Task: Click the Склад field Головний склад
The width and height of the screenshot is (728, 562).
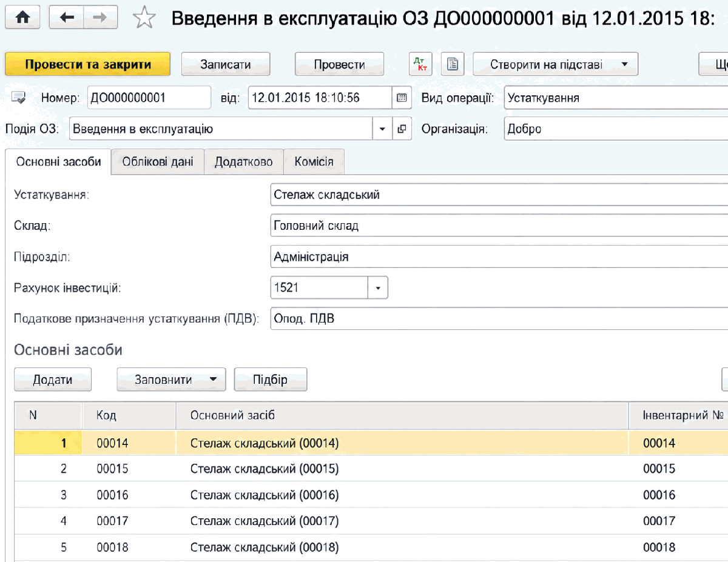Action: click(x=499, y=226)
